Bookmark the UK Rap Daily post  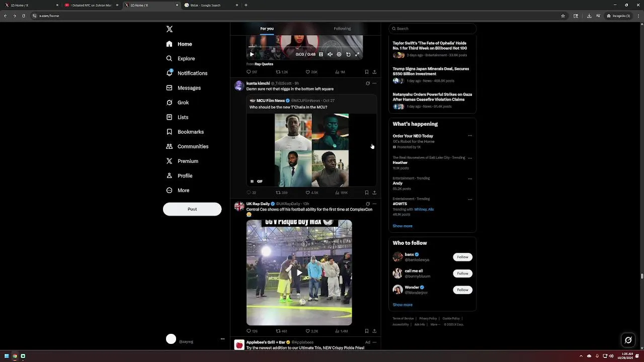pos(366,331)
